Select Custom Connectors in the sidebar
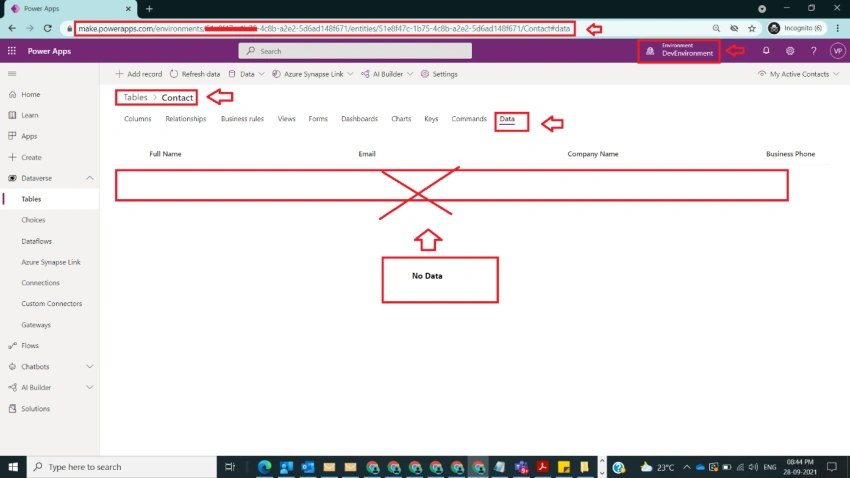This screenshot has width=850, height=478. (x=51, y=304)
